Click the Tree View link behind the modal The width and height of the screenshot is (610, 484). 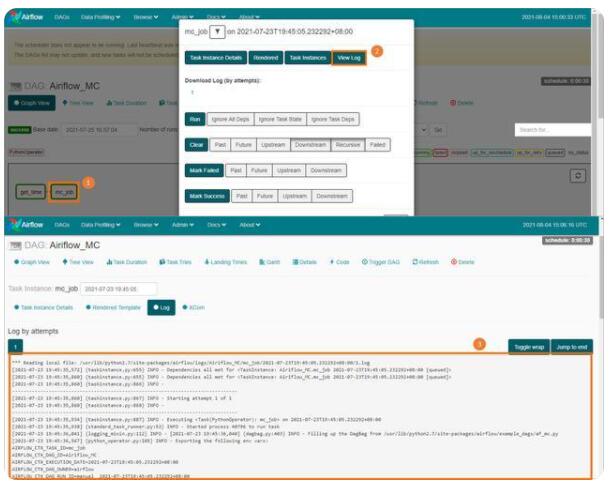pyautogui.click(x=78, y=103)
